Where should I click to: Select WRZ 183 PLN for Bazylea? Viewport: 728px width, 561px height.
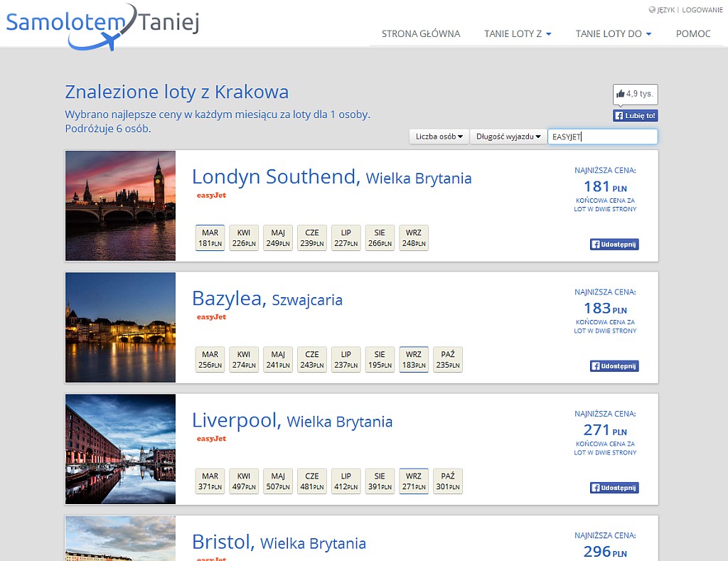(414, 360)
